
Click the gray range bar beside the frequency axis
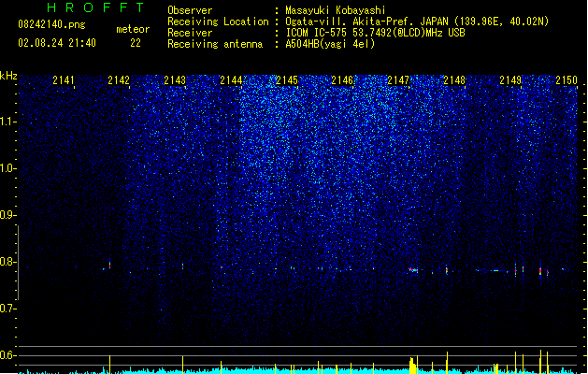[18, 262]
